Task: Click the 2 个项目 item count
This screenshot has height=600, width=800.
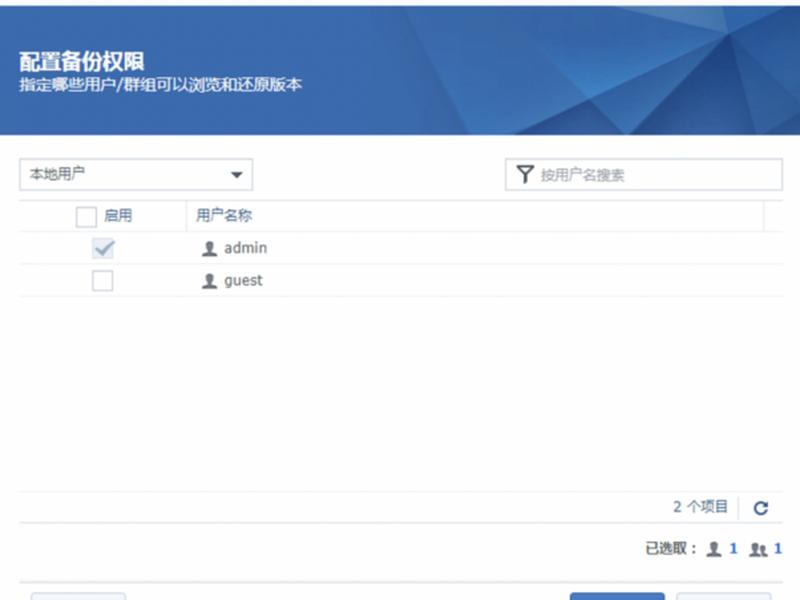Action: (700, 507)
